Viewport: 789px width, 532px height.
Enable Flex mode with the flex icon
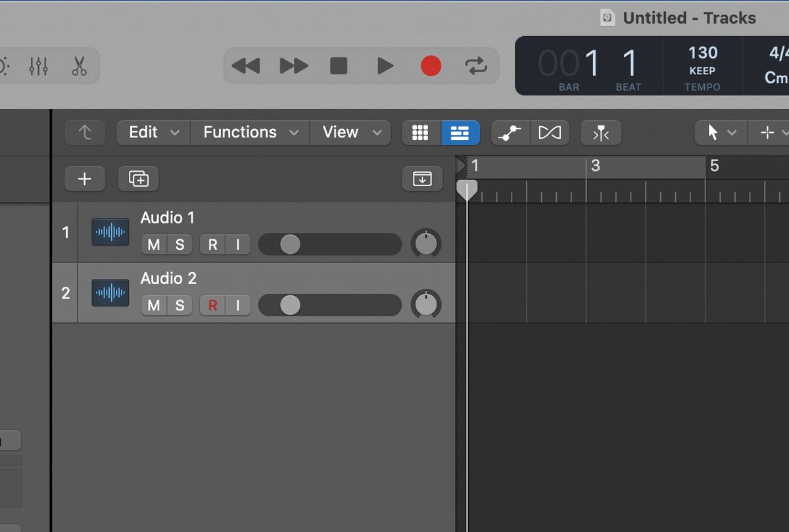tap(550, 132)
